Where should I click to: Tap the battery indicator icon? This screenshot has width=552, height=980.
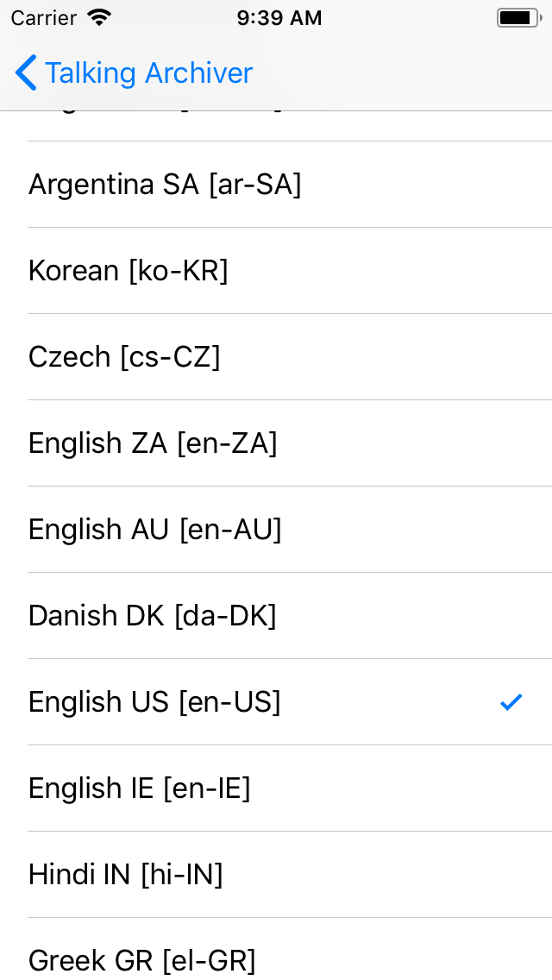pyautogui.click(x=519, y=17)
